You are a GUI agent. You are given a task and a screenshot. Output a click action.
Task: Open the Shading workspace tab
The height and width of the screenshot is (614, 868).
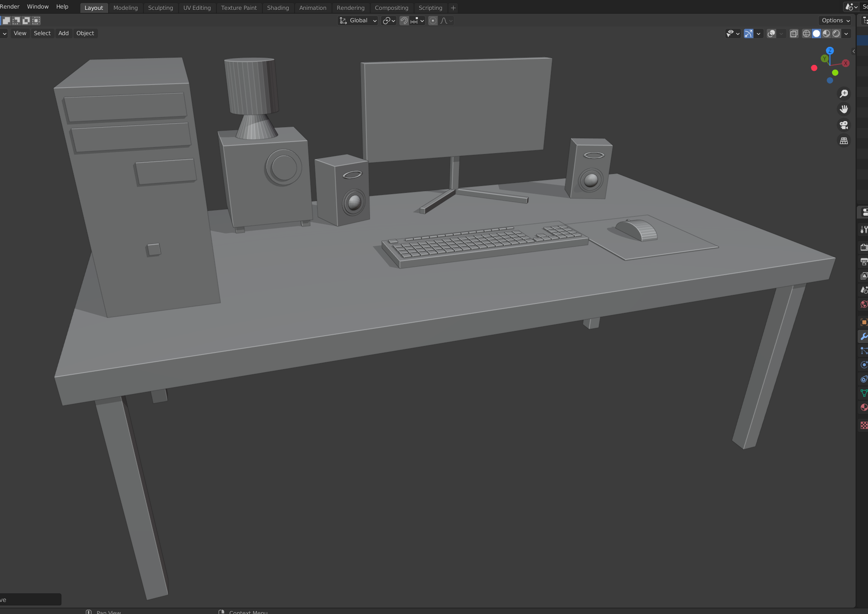point(278,8)
